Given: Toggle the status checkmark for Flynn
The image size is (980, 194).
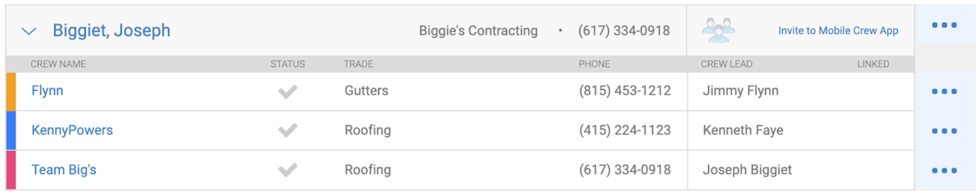Looking at the screenshot, I should pyautogui.click(x=288, y=92).
